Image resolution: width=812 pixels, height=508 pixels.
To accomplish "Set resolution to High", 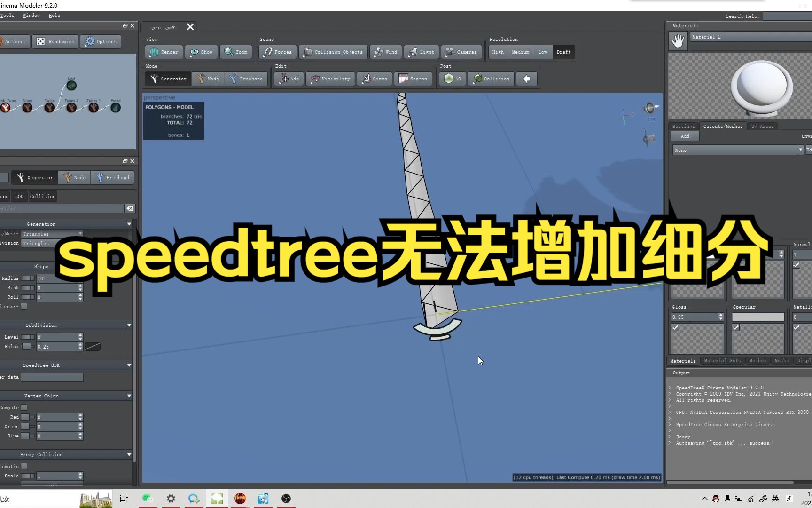I will tap(498, 52).
